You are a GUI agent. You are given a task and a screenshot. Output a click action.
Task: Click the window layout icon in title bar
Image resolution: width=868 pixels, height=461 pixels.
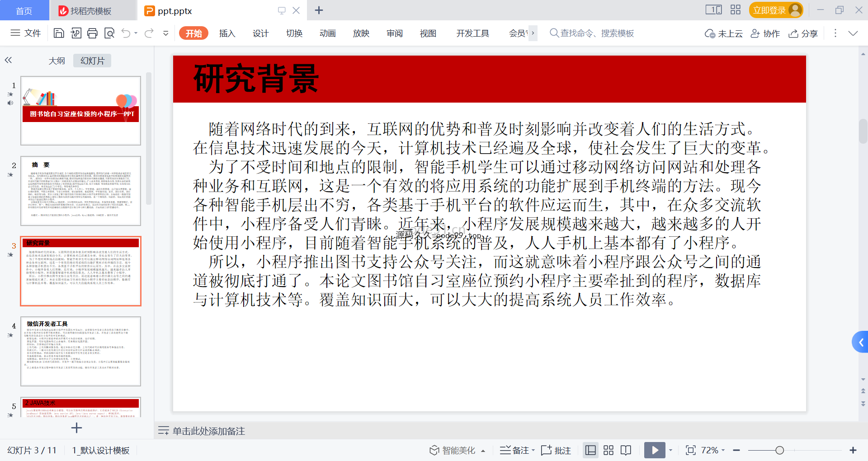tap(713, 9)
